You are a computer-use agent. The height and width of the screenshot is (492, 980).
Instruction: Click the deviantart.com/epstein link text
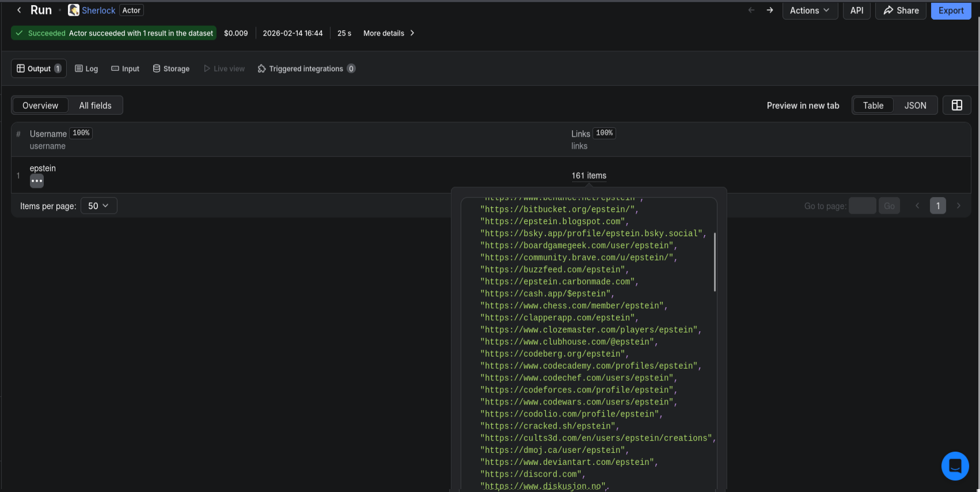567,464
